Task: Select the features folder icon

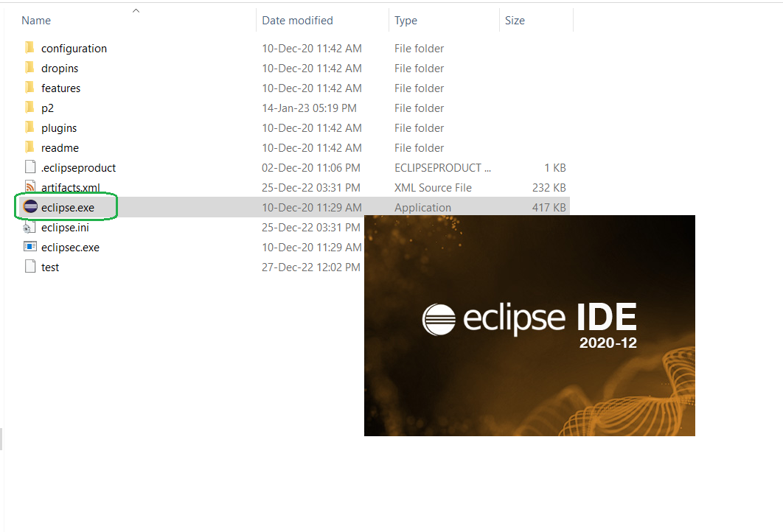Action: coord(30,88)
